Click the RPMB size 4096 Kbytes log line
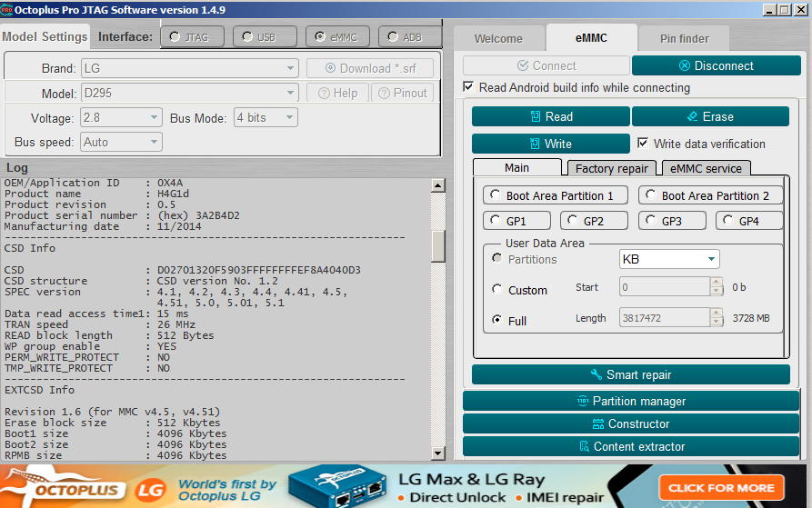The height and width of the screenshot is (508, 812). [115, 455]
